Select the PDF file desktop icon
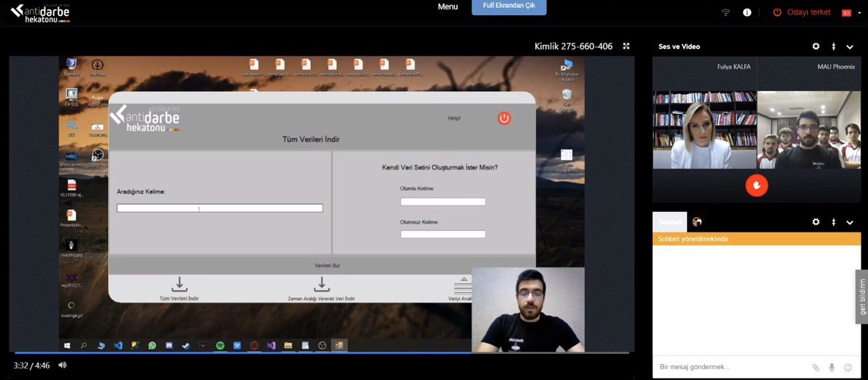This screenshot has width=868, height=380. coord(71,188)
